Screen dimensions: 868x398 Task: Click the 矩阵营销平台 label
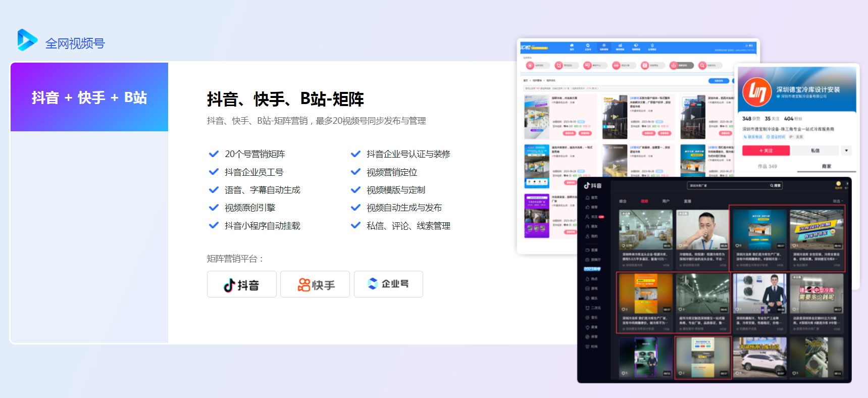[235, 259]
